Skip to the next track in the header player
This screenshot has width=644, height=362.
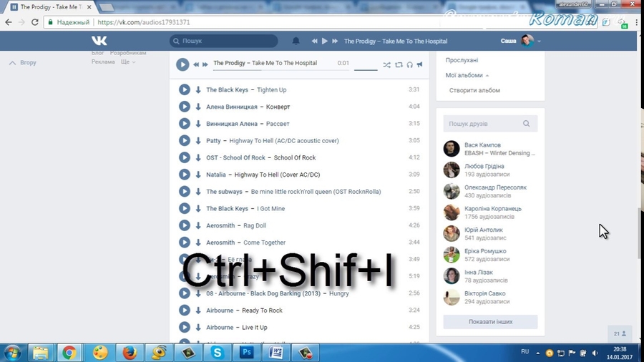[334, 41]
